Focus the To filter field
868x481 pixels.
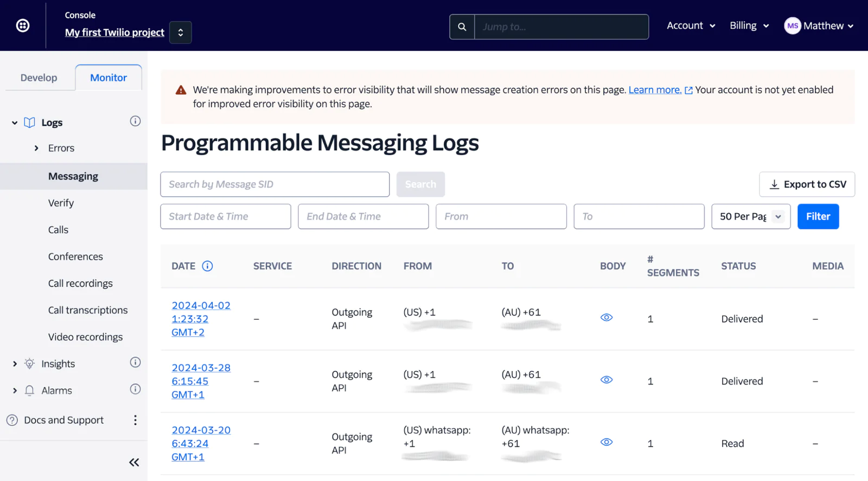(639, 216)
